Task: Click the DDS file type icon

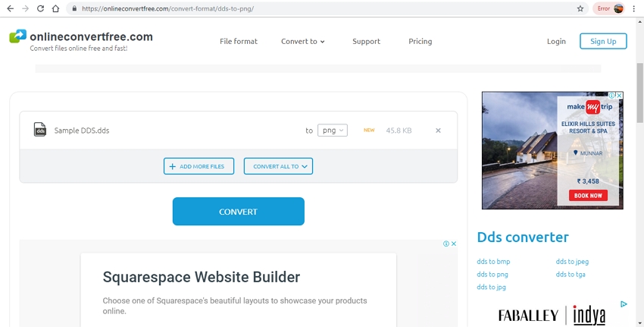Action: pos(40,130)
